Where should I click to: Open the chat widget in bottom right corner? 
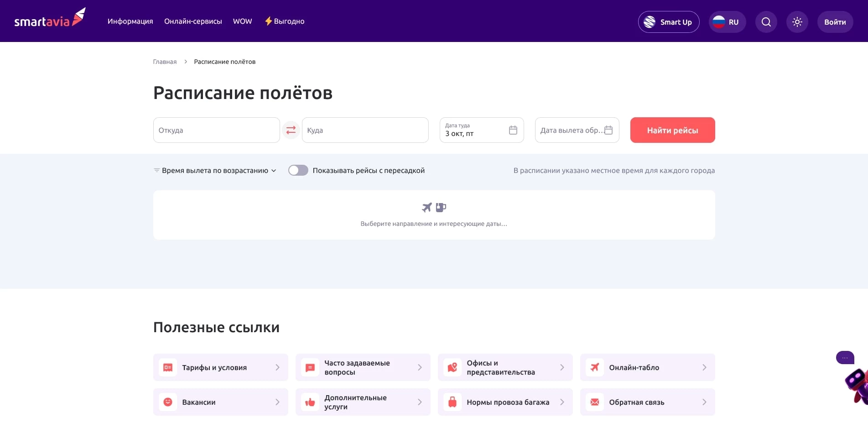[845, 358]
